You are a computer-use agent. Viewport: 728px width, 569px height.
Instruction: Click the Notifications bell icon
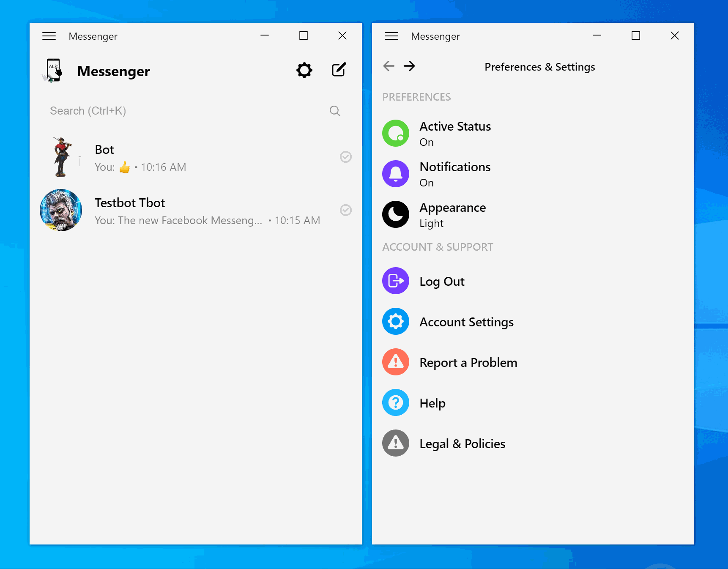click(395, 173)
